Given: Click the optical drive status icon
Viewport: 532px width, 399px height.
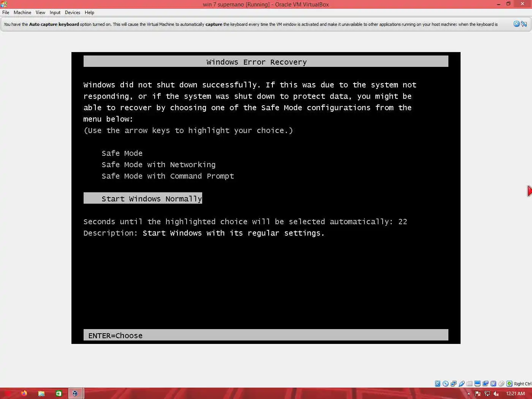Looking at the screenshot, I should tap(445, 383).
